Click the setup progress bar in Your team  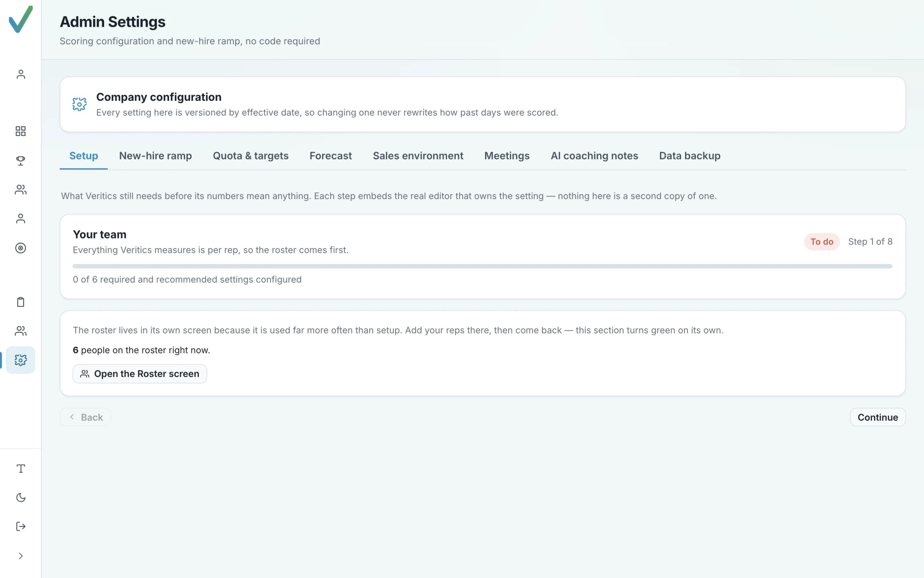[x=482, y=266]
